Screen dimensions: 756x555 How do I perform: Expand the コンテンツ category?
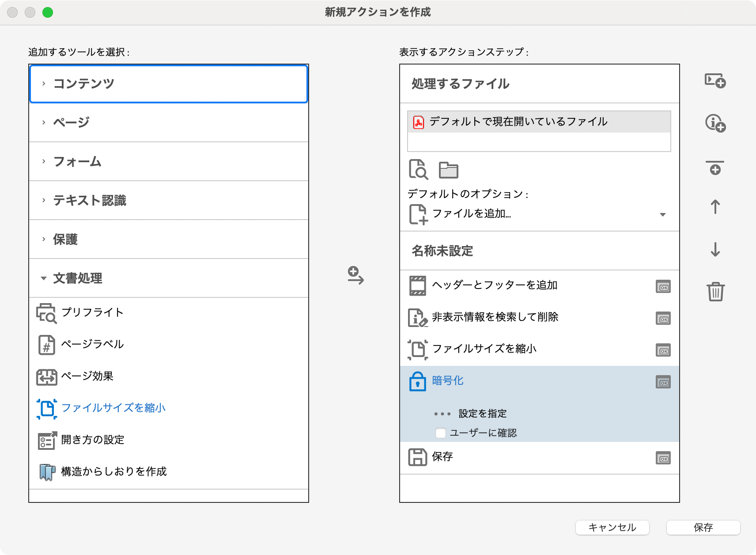(83, 84)
